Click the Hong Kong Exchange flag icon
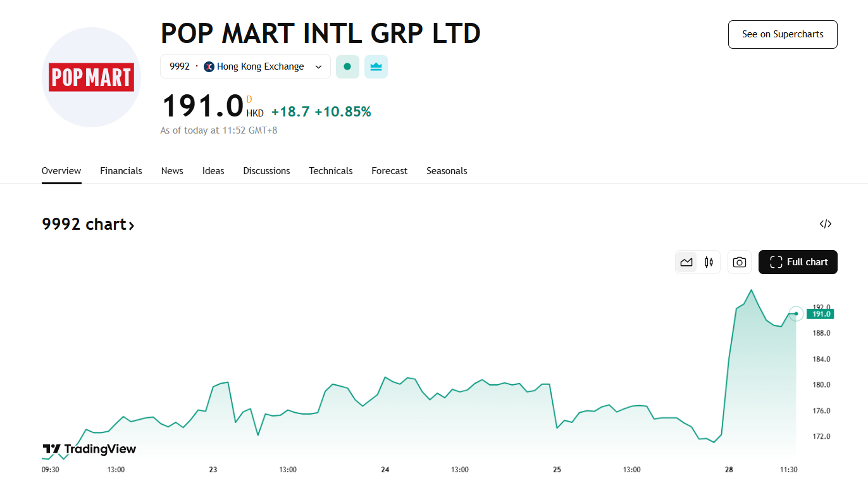The image size is (868, 490). [x=209, y=66]
